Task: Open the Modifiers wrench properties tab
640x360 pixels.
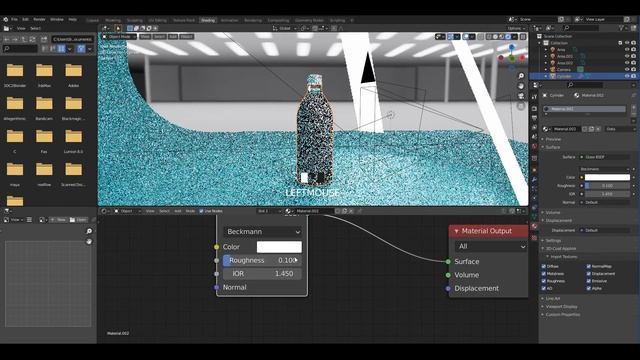Action: click(x=534, y=179)
